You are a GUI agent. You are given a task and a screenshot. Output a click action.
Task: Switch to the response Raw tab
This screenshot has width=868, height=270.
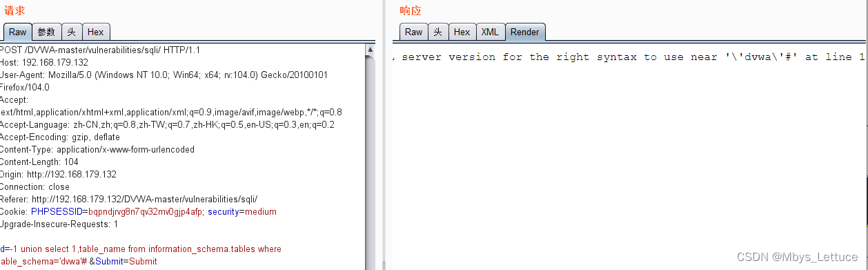click(413, 32)
